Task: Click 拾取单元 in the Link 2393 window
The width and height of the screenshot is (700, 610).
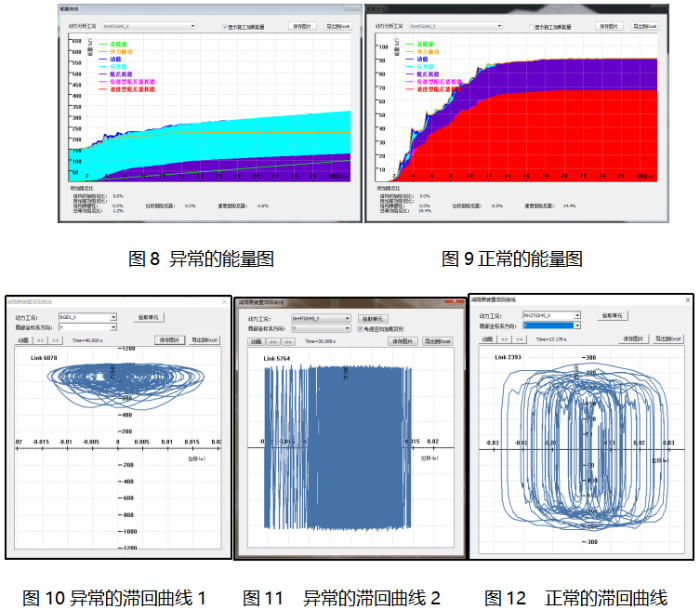Action: click(x=614, y=314)
